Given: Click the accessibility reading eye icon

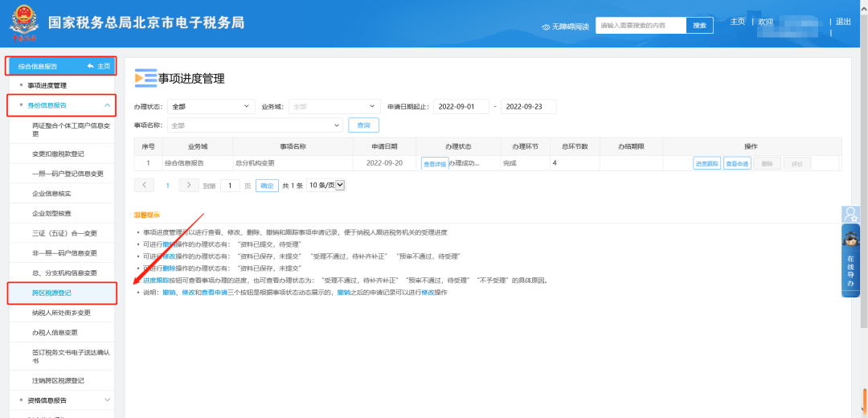Looking at the screenshot, I should click(x=545, y=27).
